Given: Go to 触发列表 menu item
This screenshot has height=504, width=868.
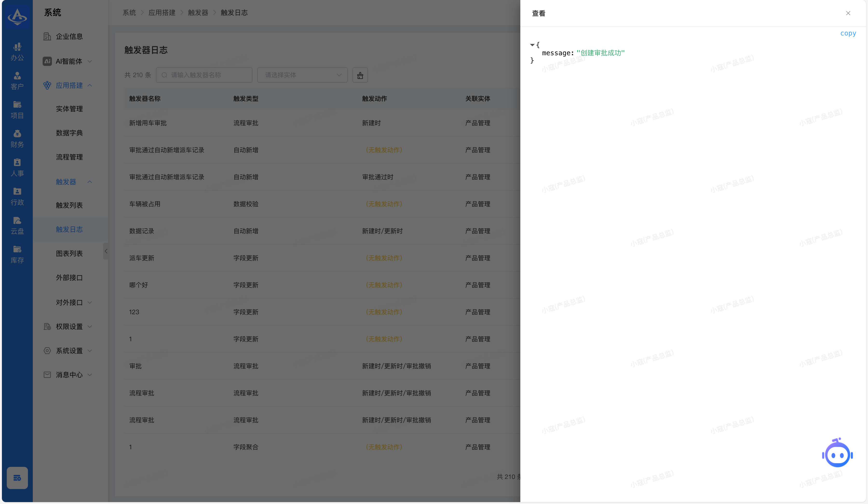Looking at the screenshot, I should (69, 205).
